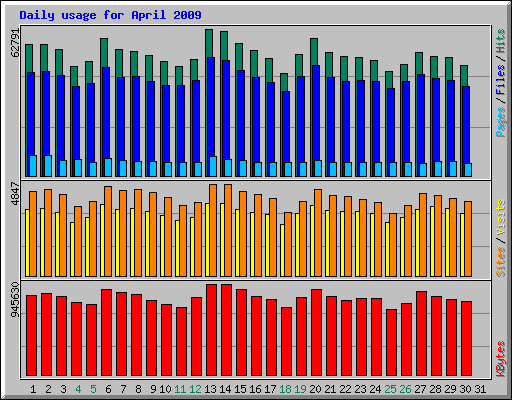Viewport: 512px width, 400px height.
Task: Click day label 24 on the x-axis
Action: [x=375, y=389]
